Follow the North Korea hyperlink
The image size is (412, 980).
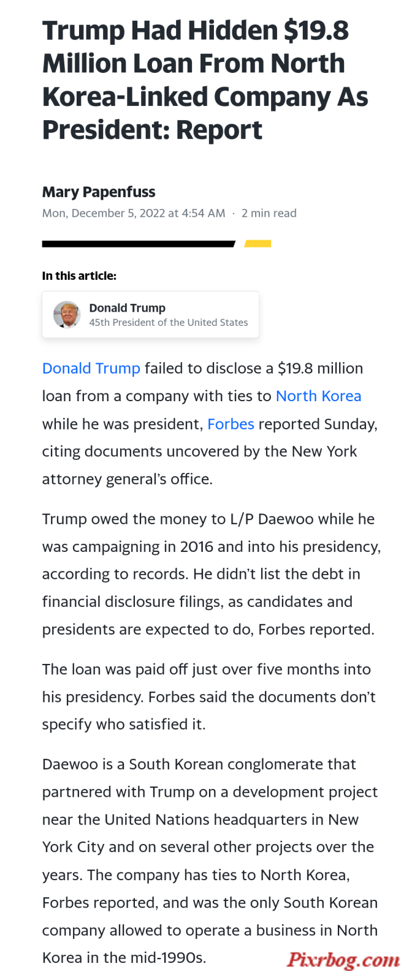318,396
